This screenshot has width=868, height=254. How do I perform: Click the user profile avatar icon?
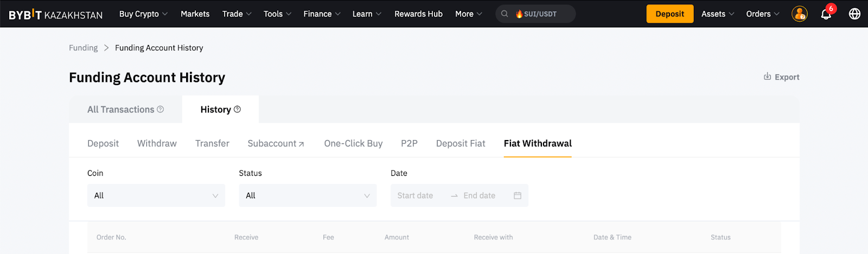click(799, 14)
